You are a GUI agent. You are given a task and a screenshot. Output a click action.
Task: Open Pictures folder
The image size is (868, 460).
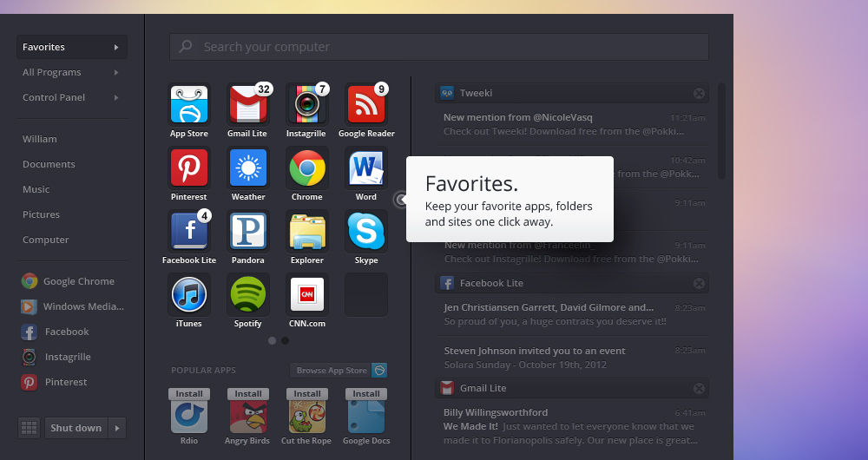click(x=41, y=214)
